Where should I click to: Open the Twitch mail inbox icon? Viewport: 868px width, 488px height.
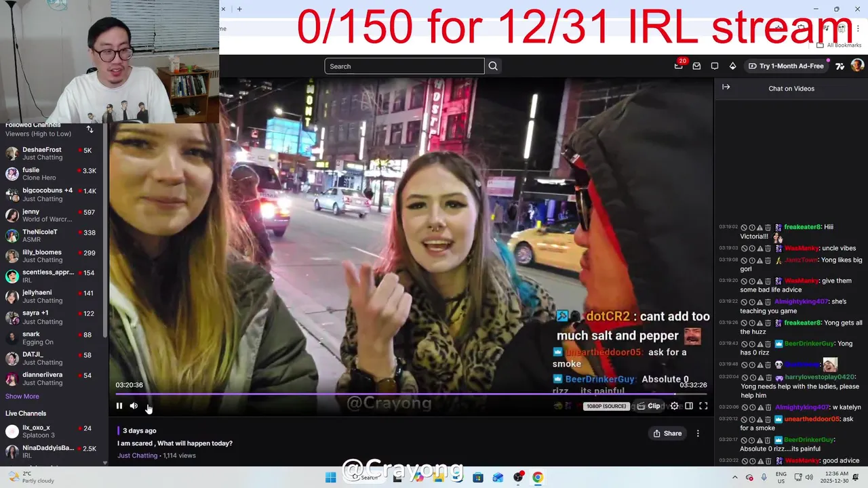click(696, 66)
